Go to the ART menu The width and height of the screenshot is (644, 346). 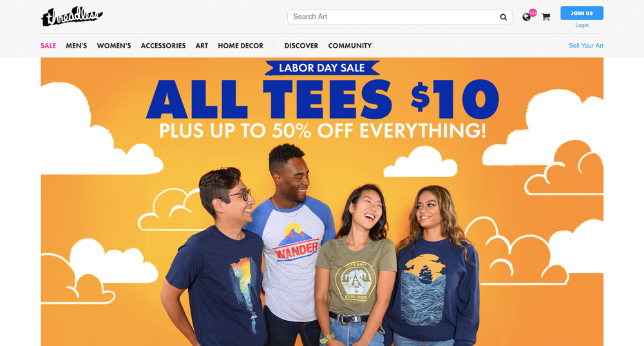pos(202,46)
